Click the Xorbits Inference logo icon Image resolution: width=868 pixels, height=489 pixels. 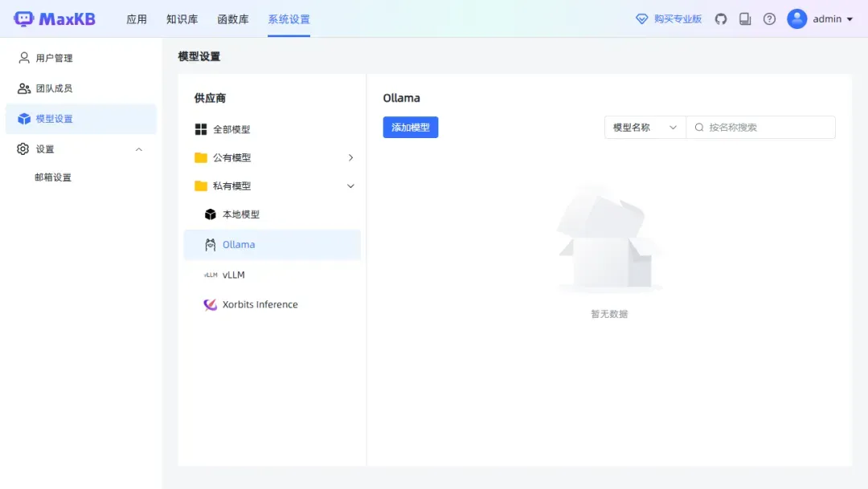coord(211,305)
